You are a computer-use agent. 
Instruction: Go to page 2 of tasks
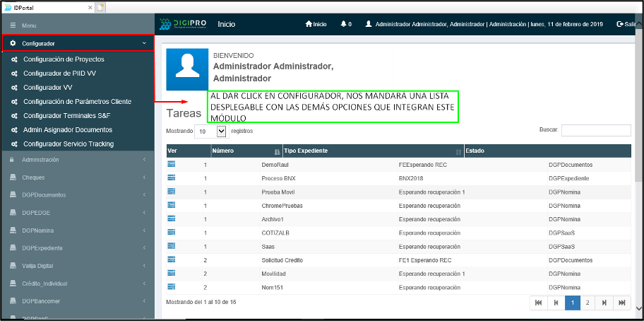(x=588, y=302)
